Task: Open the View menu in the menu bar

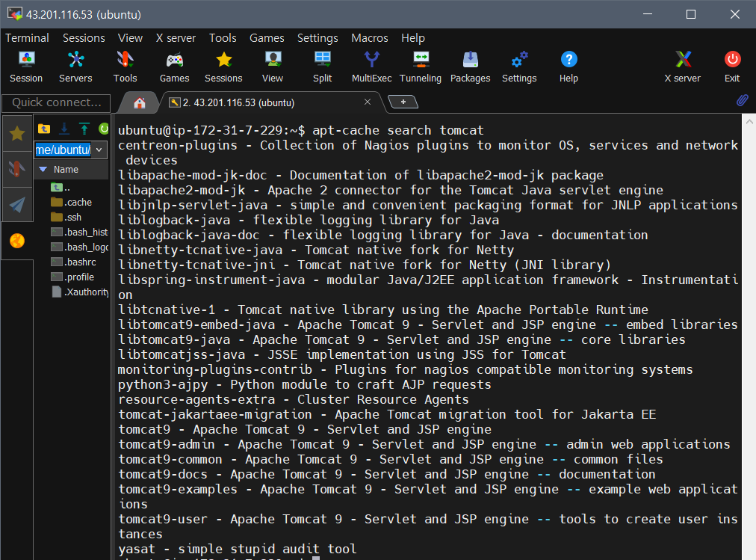Action: coord(130,37)
